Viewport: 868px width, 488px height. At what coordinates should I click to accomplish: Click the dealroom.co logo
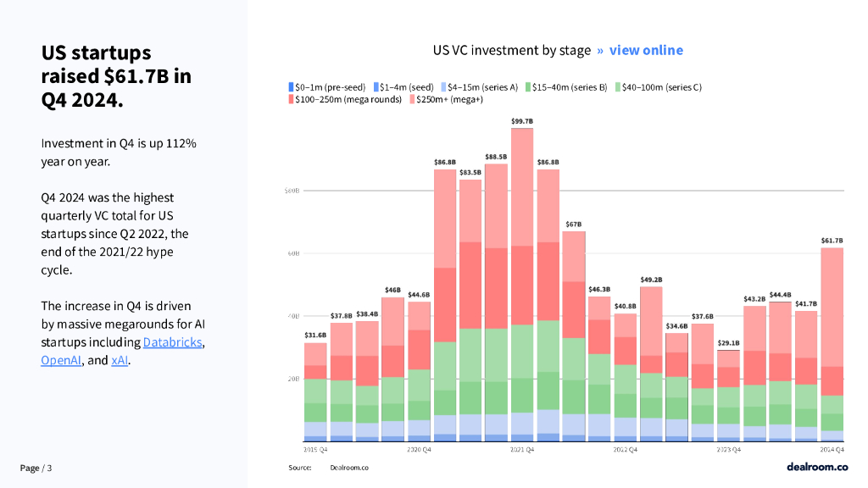pyautogui.click(x=816, y=467)
